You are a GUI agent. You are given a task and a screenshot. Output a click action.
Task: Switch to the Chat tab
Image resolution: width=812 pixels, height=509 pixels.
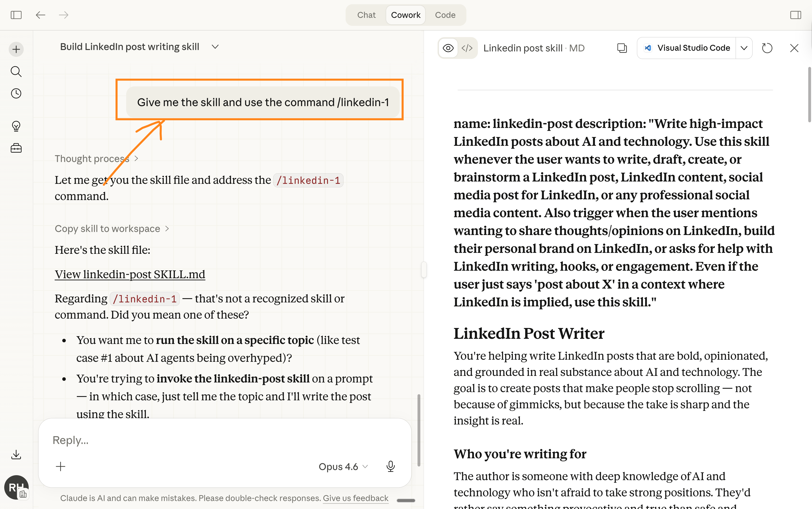point(366,15)
